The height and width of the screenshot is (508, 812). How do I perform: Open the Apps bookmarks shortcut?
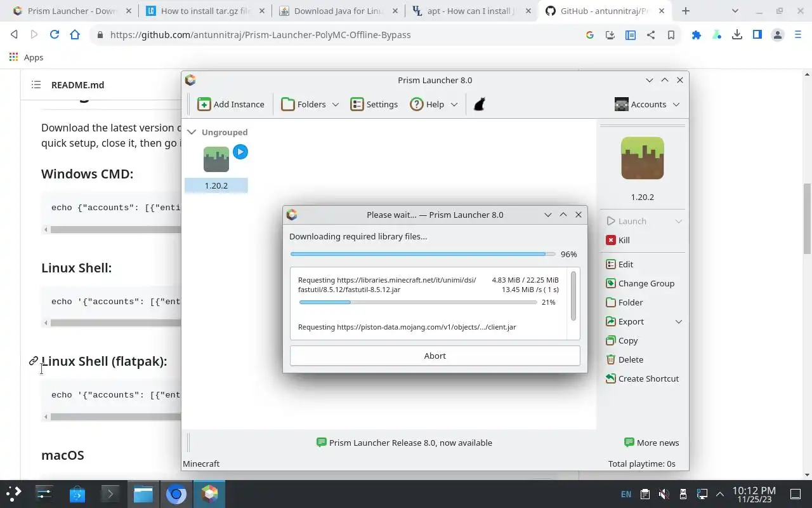[26, 57]
